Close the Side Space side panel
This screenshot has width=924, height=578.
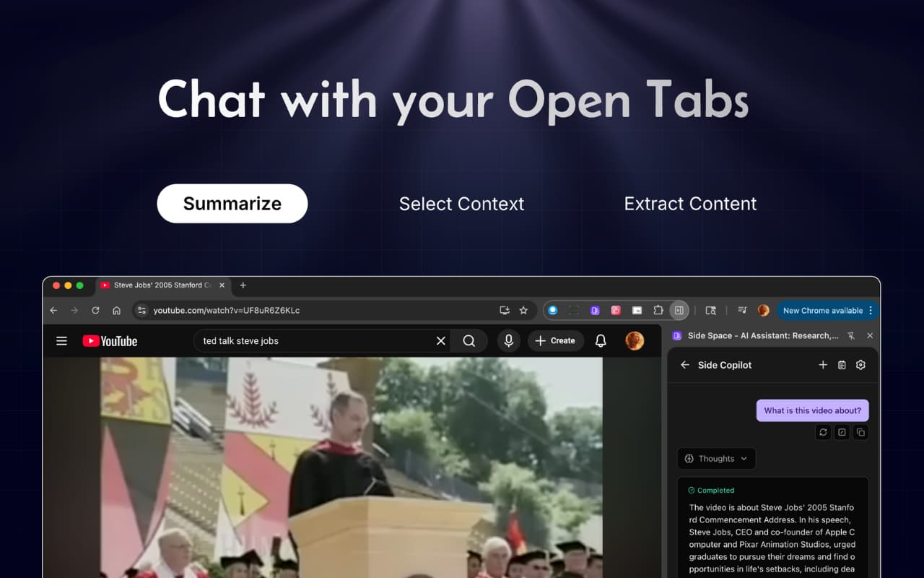click(x=870, y=336)
